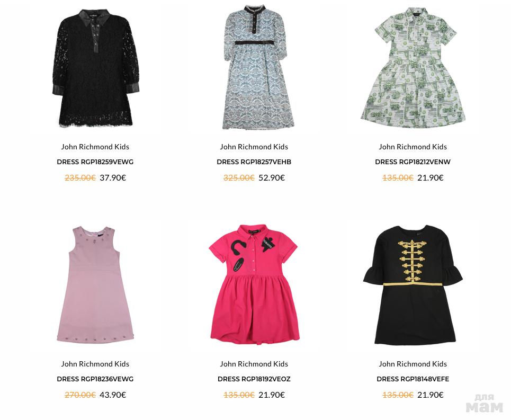Click DRESS RGP18148VEFE product title
Screen dimensions: 511x420
tap(413, 379)
